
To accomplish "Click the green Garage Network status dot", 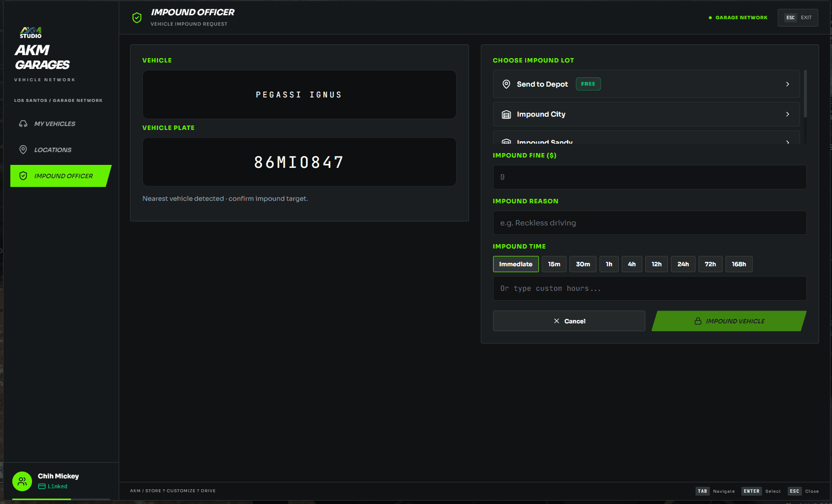I will [x=710, y=18].
